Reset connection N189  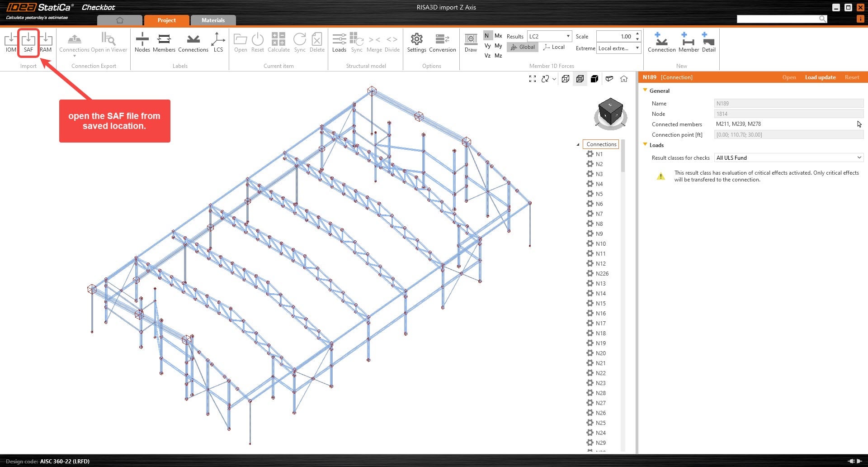[x=852, y=77]
